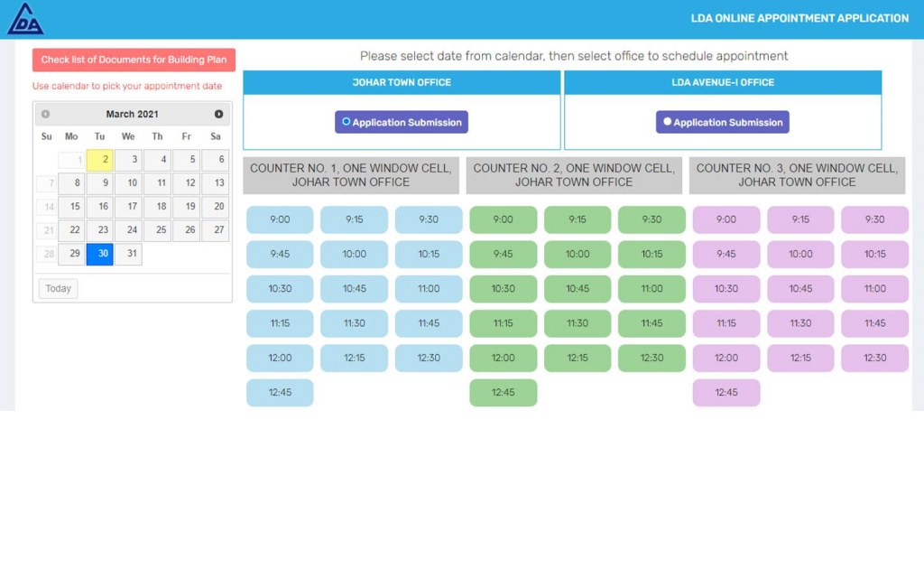Select the highlighted date 30 in the calendar
924x578 pixels.
coord(99,254)
